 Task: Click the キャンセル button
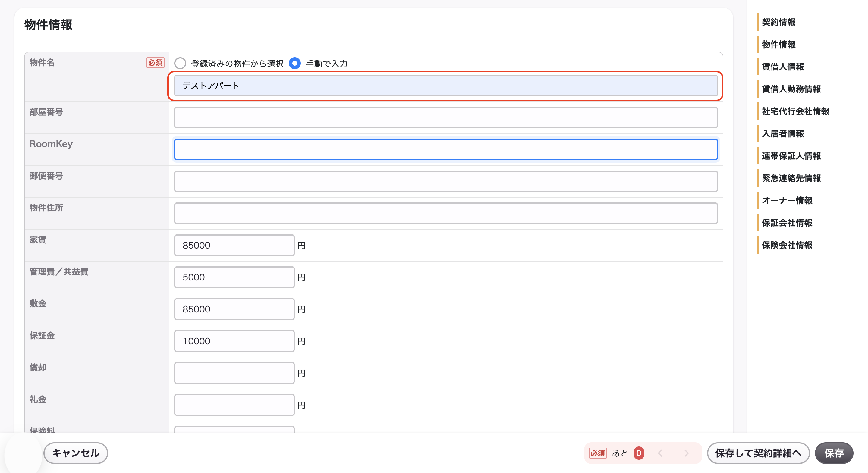[x=76, y=453]
